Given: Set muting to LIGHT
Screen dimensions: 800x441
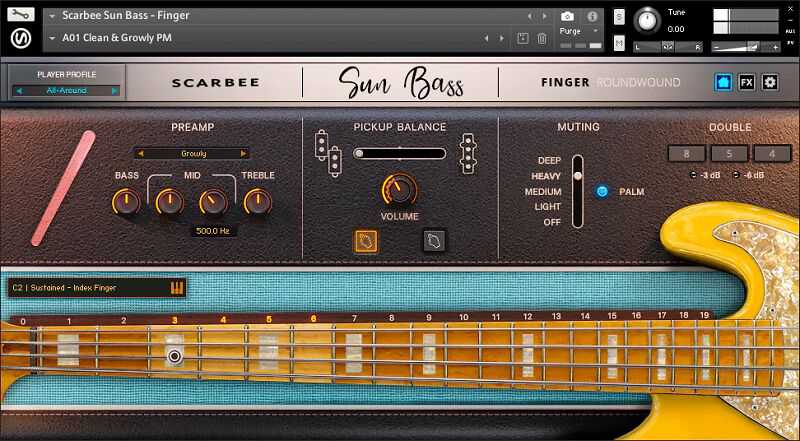Looking at the screenshot, I should point(547,207).
